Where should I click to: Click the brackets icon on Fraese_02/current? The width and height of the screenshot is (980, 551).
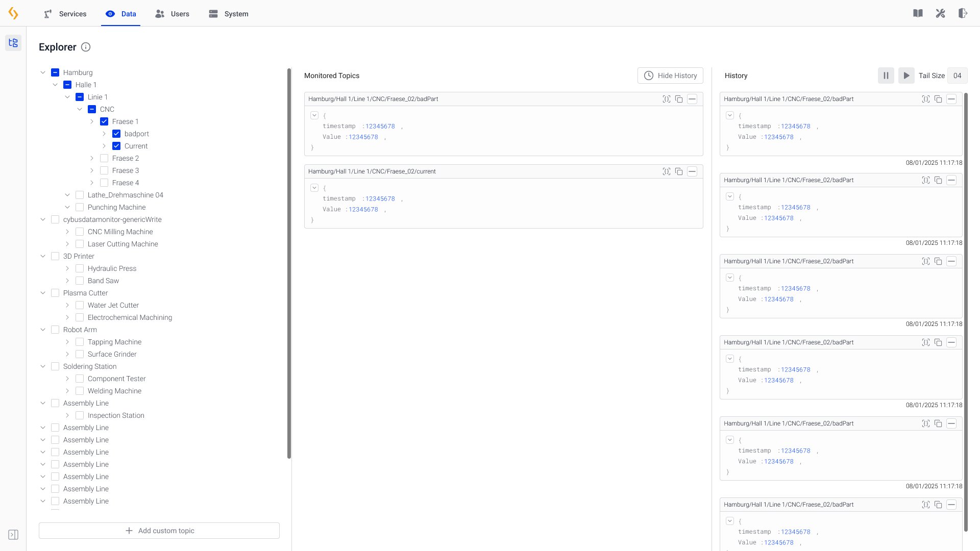tap(666, 171)
